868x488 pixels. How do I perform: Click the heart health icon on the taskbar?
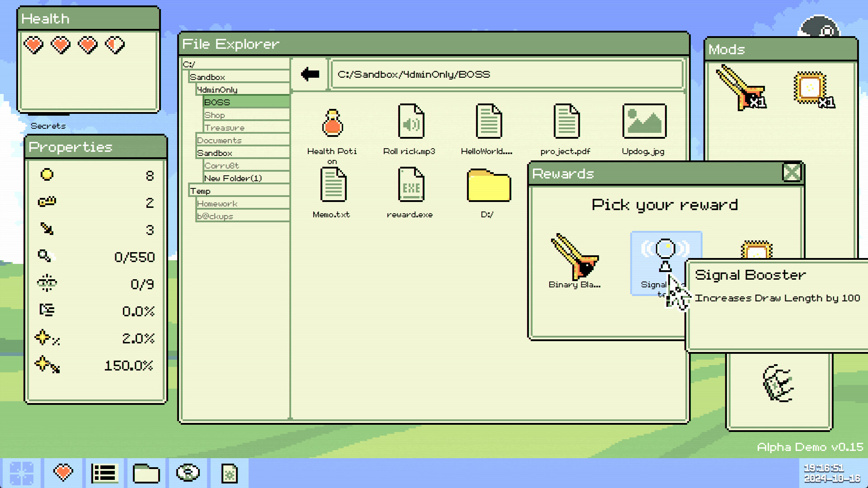coord(63,473)
